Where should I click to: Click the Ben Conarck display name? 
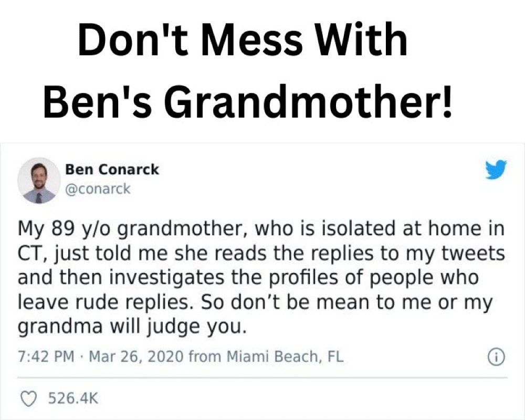pyautogui.click(x=112, y=170)
